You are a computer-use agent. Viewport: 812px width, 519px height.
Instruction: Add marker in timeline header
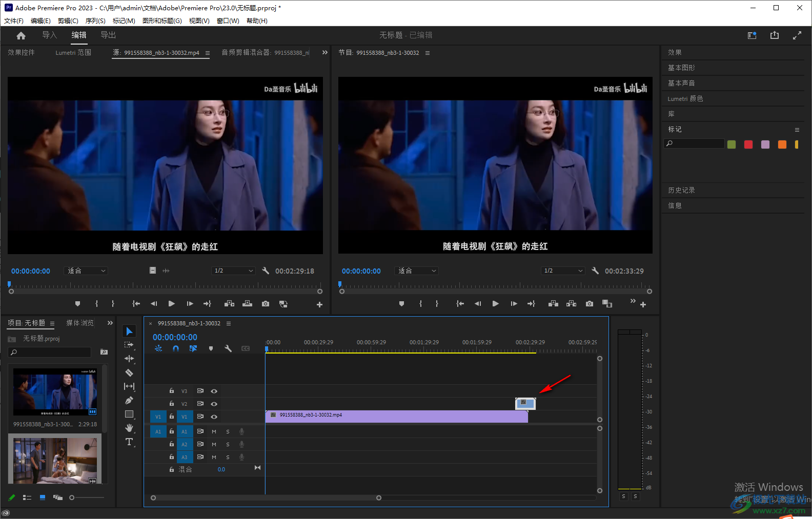click(x=211, y=348)
